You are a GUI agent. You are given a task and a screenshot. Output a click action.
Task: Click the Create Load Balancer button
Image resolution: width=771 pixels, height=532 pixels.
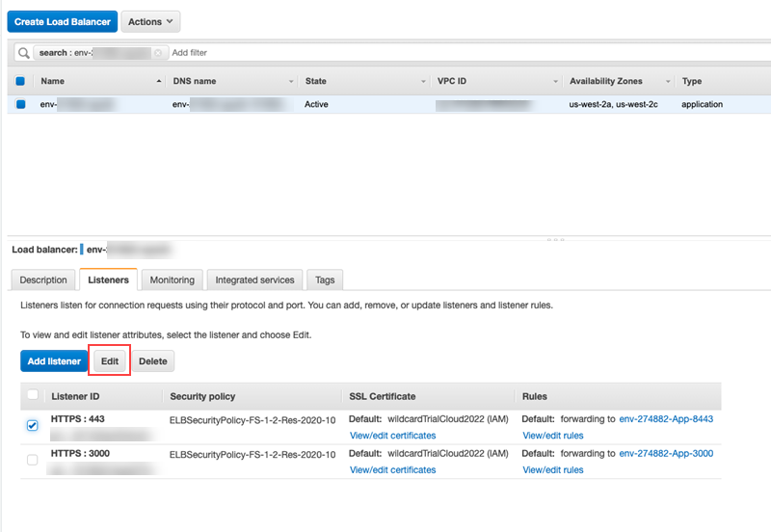63,21
